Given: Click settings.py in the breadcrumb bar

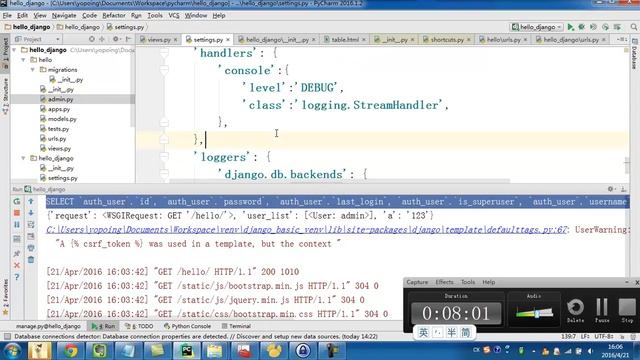Looking at the screenshot, I should click(x=126, y=27).
